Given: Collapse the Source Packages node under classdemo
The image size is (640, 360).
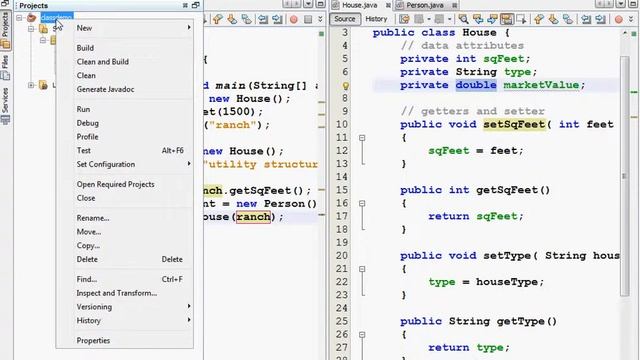Looking at the screenshot, I should pyautogui.click(x=31, y=29).
